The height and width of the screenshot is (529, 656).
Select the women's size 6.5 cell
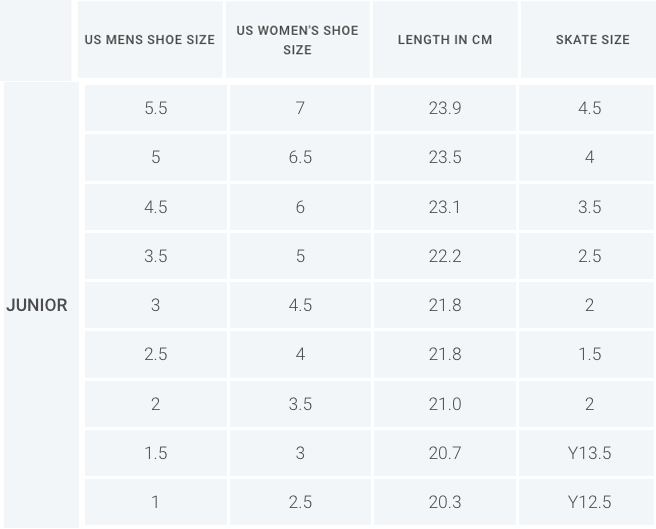(x=300, y=157)
